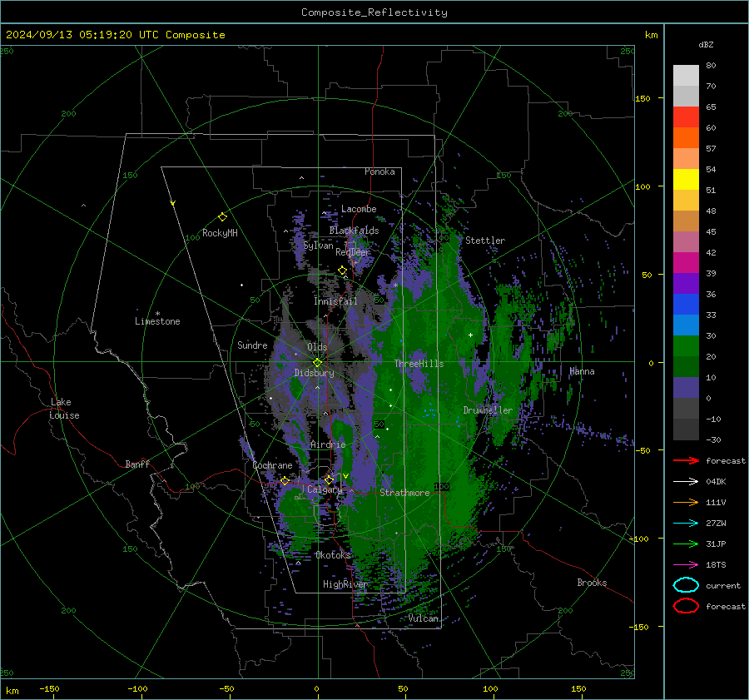Click the Stettler city label
The height and width of the screenshot is (700, 749).
click(x=485, y=241)
